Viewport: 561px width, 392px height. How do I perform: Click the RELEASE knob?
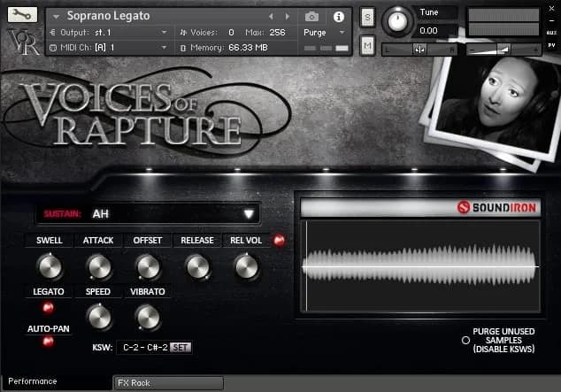click(197, 267)
